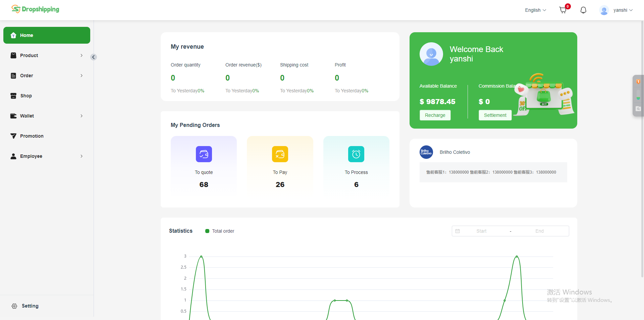Click the Start date input field
644x320 pixels.
[x=481, y=231]
